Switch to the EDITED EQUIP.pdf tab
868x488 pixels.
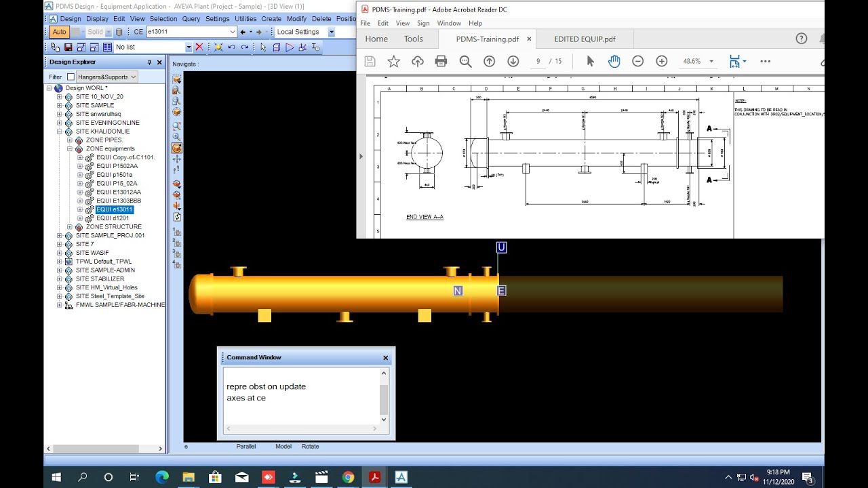click(585, 39)
